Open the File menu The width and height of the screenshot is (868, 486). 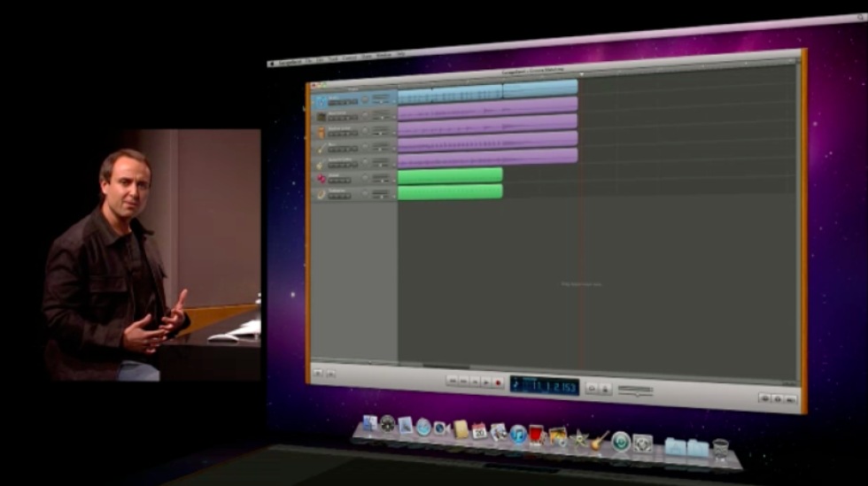[308, 60]
